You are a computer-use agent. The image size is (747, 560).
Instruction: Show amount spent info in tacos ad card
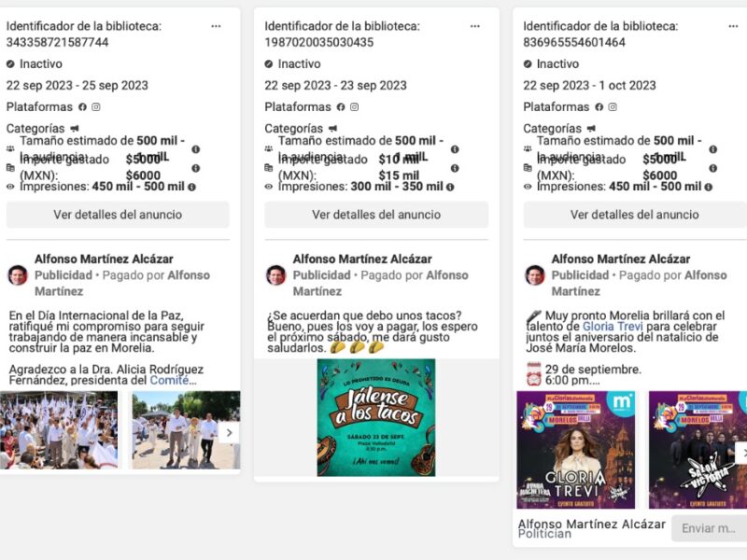point(455,168)
